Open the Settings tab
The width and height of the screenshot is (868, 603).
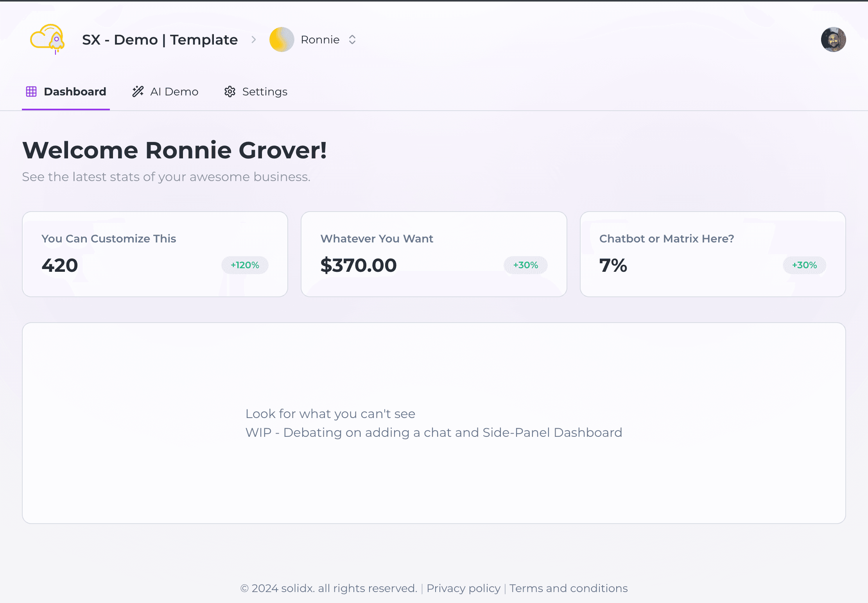click(264, 92)
